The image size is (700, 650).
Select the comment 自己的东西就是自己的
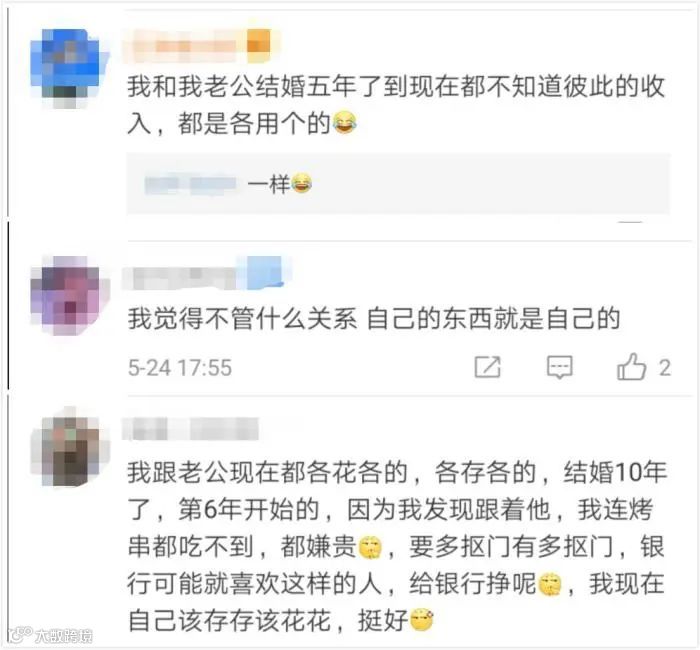[374, 319]
